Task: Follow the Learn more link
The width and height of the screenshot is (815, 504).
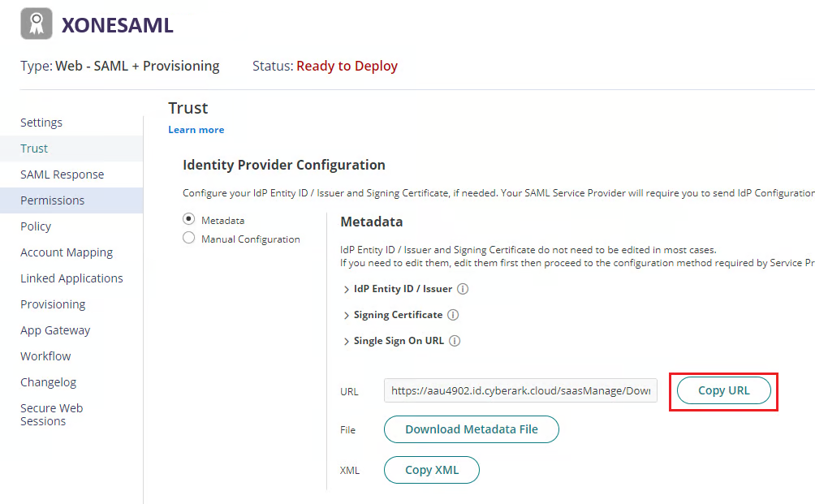Action: [196, 130]
